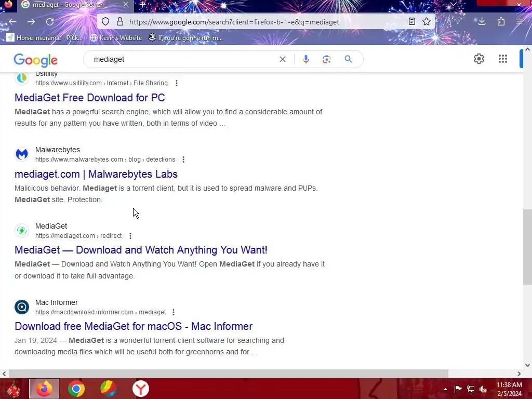Open Action Center flag icon

[x=458, y=389]
